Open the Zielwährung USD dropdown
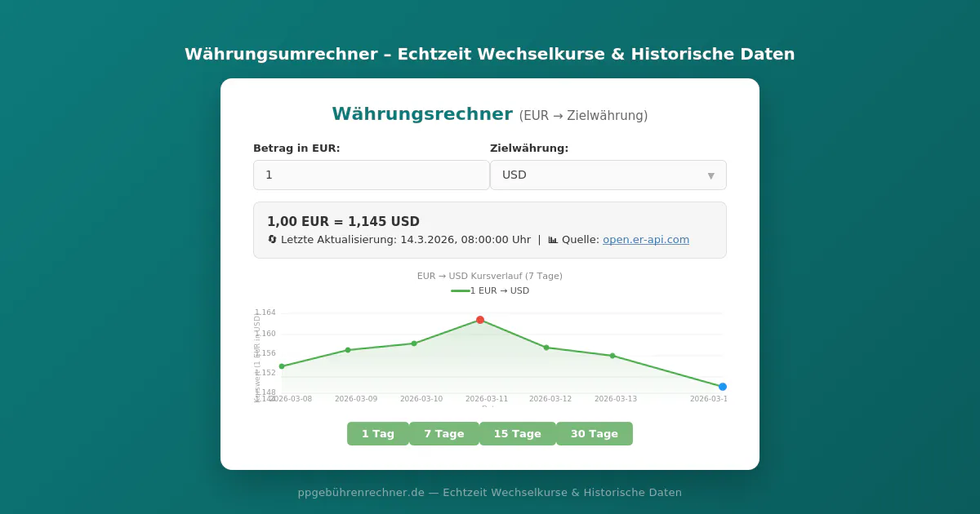 point(608,175)
